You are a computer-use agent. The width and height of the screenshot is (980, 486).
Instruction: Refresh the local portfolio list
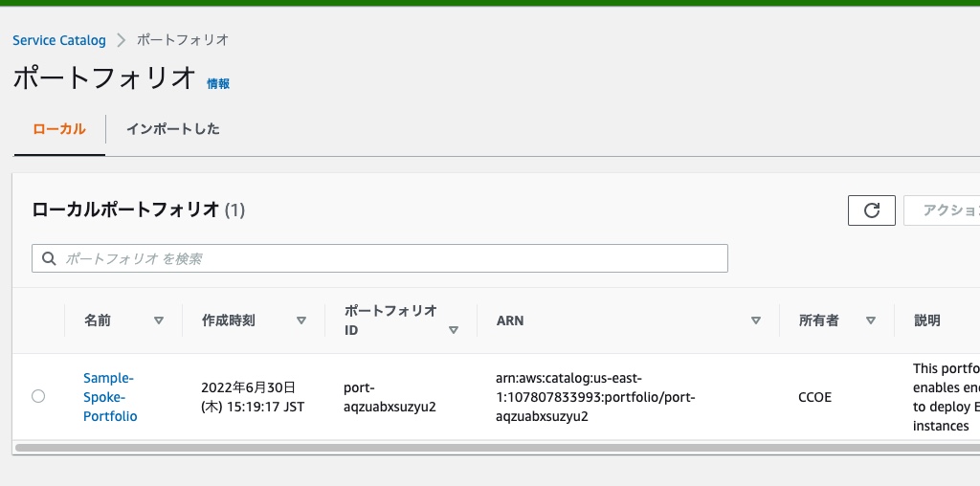click(x=871, y=210)
